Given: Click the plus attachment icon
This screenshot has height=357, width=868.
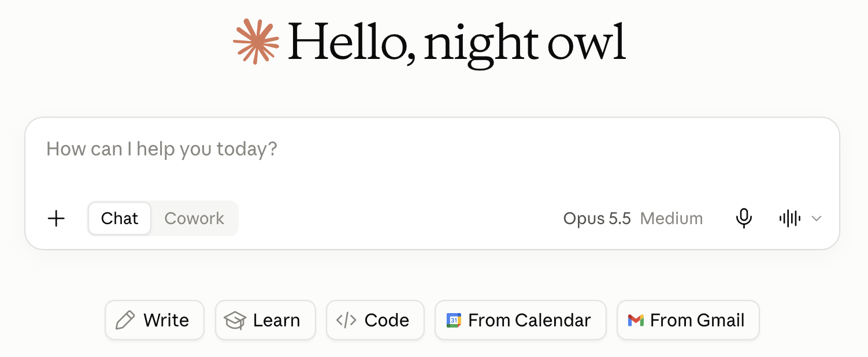Looking at the screenshot, I should (x=56, y=218).
